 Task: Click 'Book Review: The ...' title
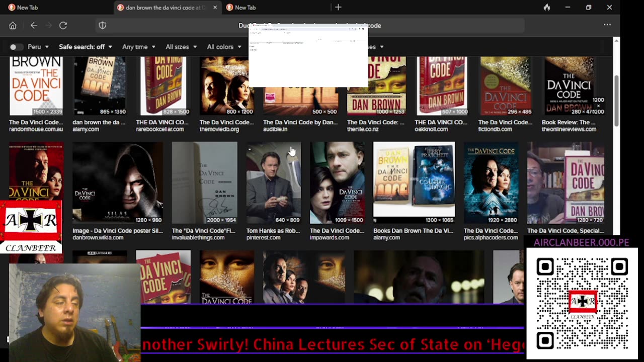coord(568,122)
